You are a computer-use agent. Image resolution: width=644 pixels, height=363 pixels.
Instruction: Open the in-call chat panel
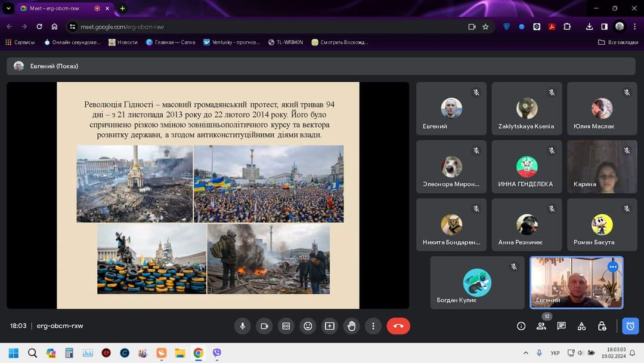pyautogui.click(x=561, y=326)
